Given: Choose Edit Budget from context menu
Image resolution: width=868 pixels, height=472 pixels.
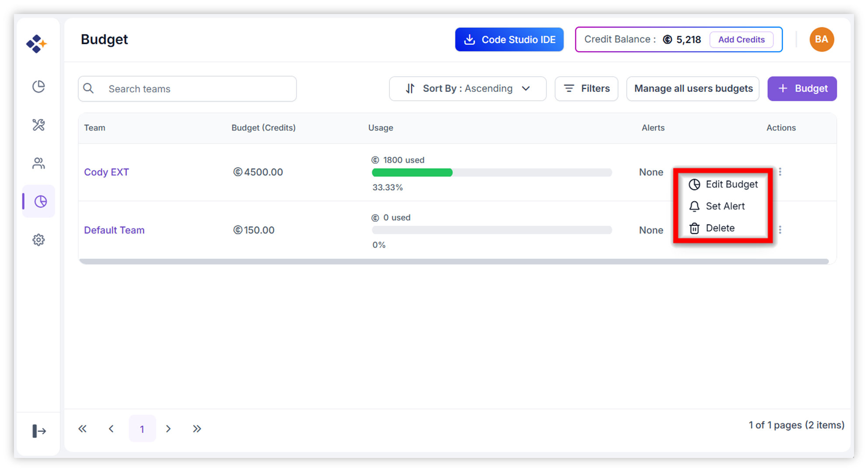Looking at the screenshot, I should coord(723,184).
